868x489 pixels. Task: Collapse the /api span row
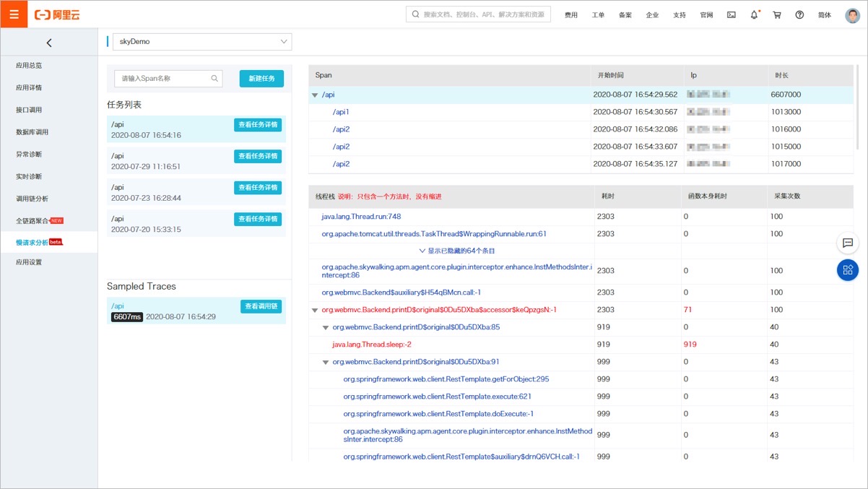pyautogui.click(x=315, y=95)
